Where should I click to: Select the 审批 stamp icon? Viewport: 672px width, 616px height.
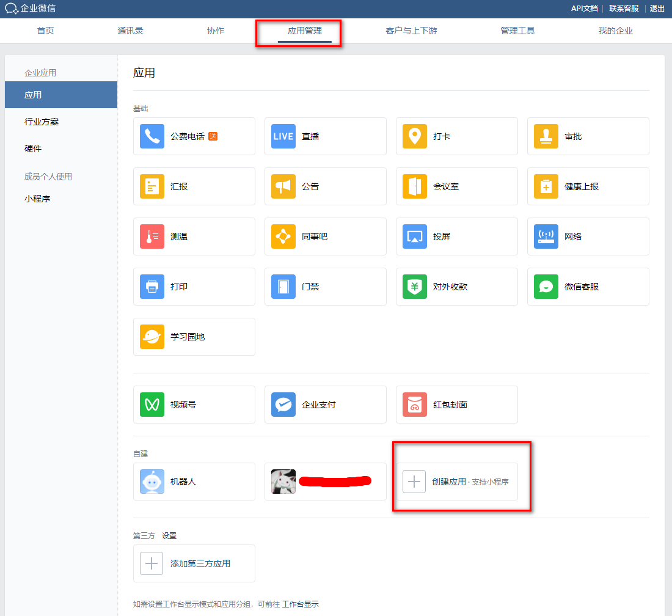coord(546,136)
